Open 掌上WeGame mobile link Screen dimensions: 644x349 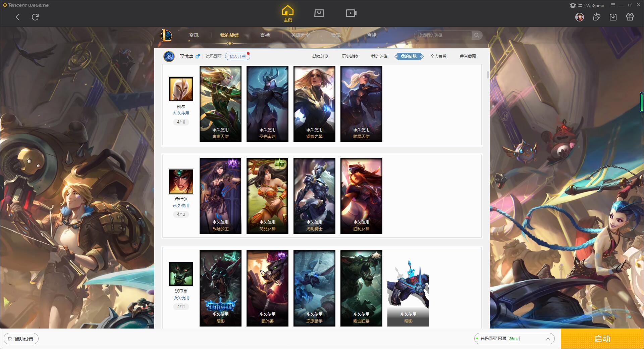point(587,5)
